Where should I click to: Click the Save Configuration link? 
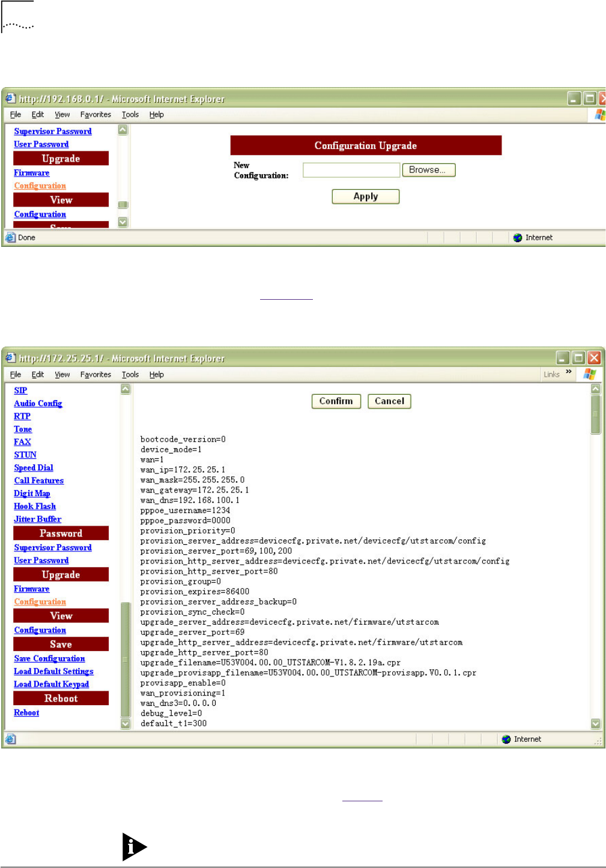click(49, 658)
